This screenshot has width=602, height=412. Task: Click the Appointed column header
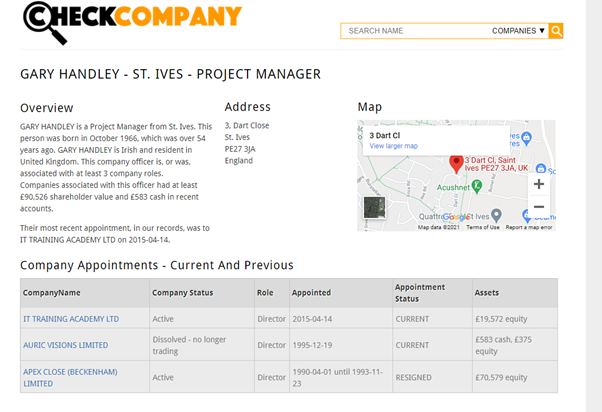coord(310,293)
